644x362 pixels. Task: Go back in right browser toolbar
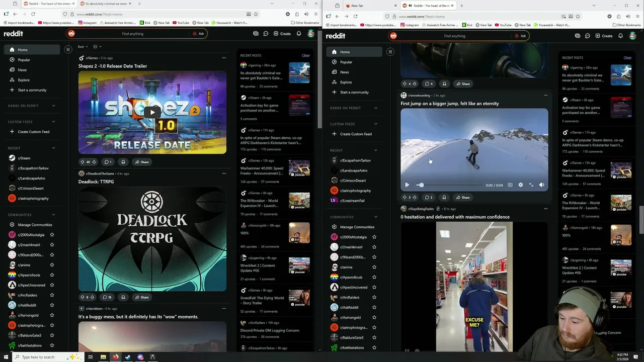pyautogui.click(x=337, y=16)
